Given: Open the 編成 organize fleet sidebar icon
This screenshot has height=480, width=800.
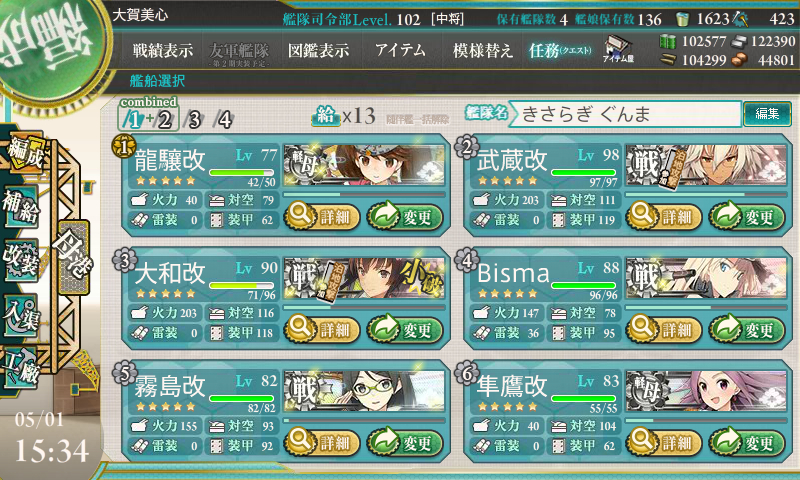Looking at the screenshot, I should 23,153.
